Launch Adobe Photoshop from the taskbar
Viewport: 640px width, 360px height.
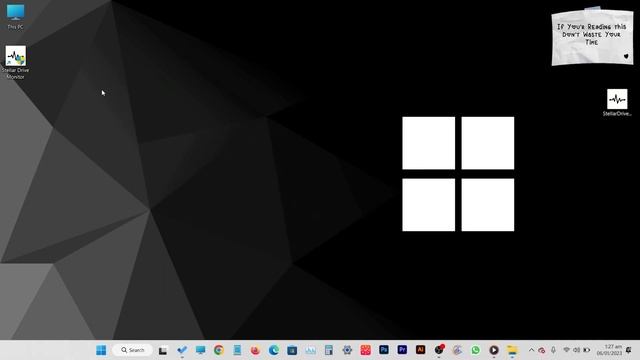click(384, 350)
